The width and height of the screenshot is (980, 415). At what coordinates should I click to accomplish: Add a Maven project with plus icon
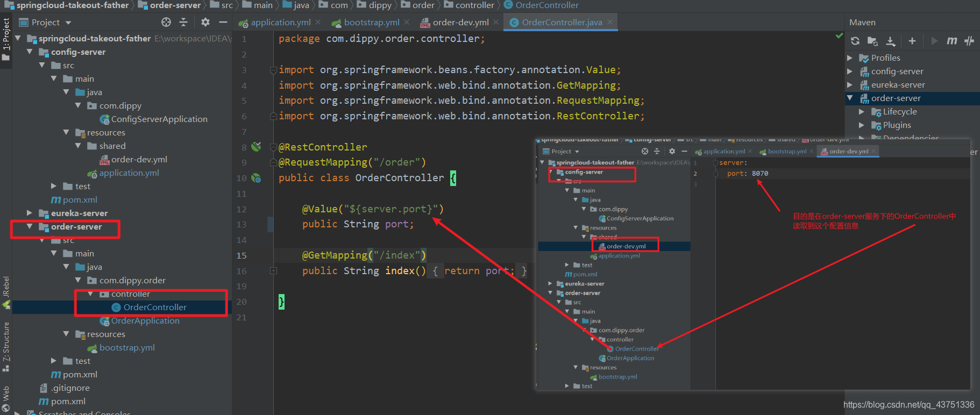point(912,41)
